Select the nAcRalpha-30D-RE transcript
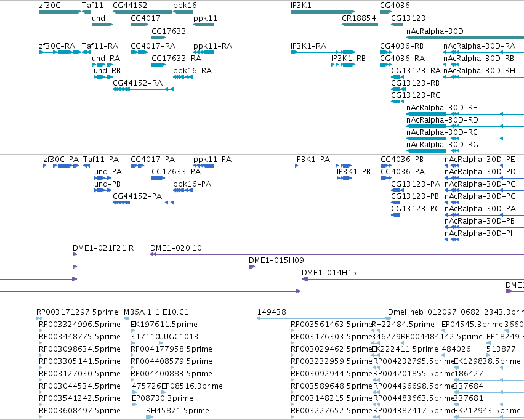Image resolution: width=524 pixels, height=420 pixels. click(465, 114)
